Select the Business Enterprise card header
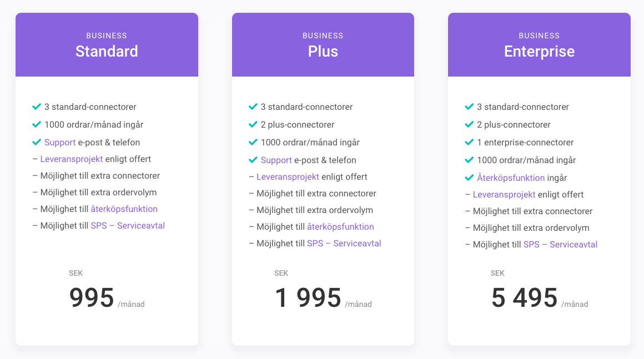The image size is (644, 359). pos(539,45)
